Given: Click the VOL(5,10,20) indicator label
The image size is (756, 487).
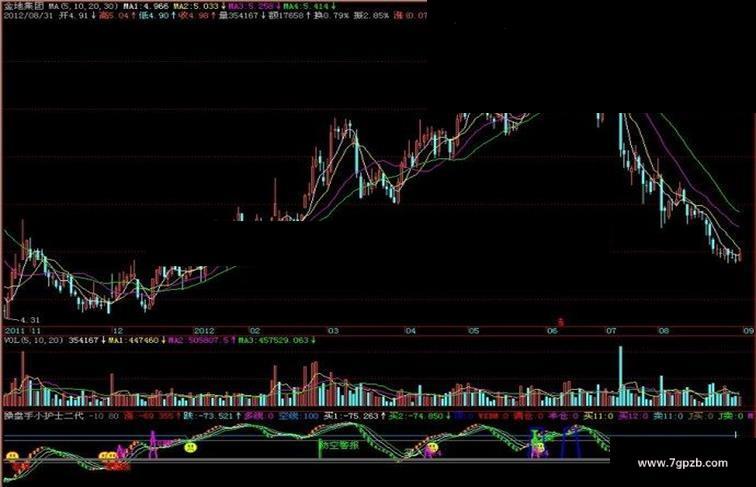Looking at the screenshot, I should click(34, 340).
